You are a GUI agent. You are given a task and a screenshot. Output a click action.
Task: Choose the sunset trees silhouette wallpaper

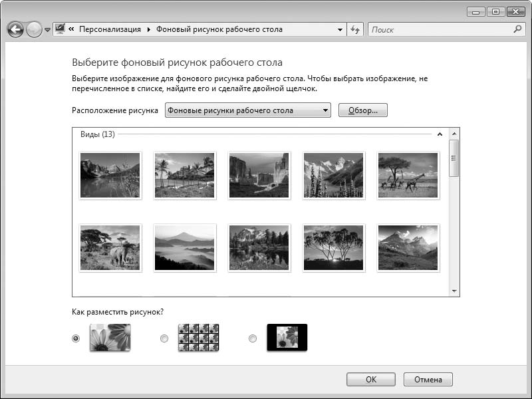(334, 247)
